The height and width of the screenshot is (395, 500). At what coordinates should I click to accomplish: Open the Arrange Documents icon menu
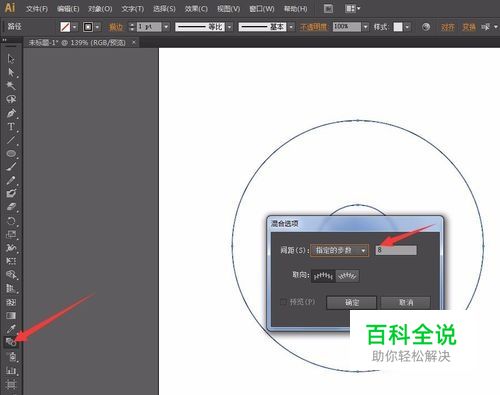[x=352, y=8]
